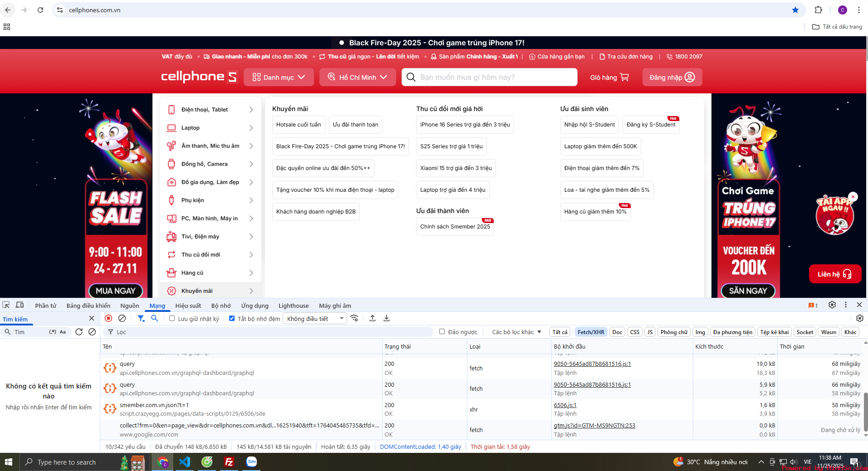Open the Hồ Chí Minh location dropdown

coord(358,77)
